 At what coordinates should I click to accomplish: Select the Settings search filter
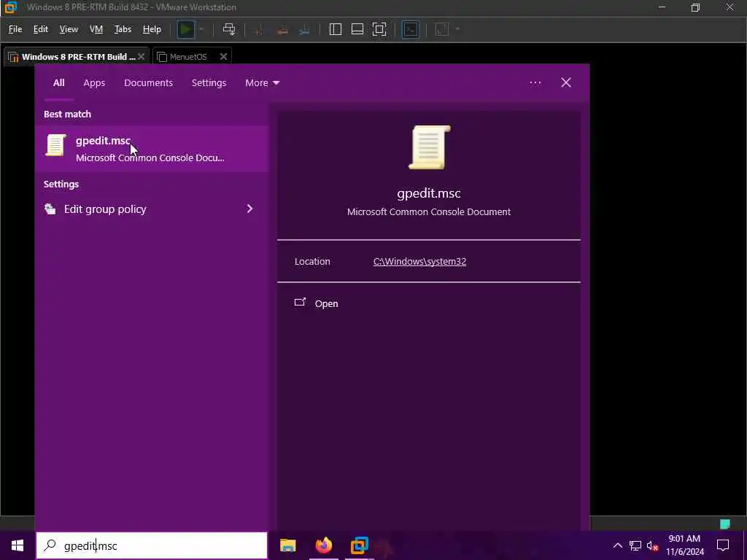point(209,83)
